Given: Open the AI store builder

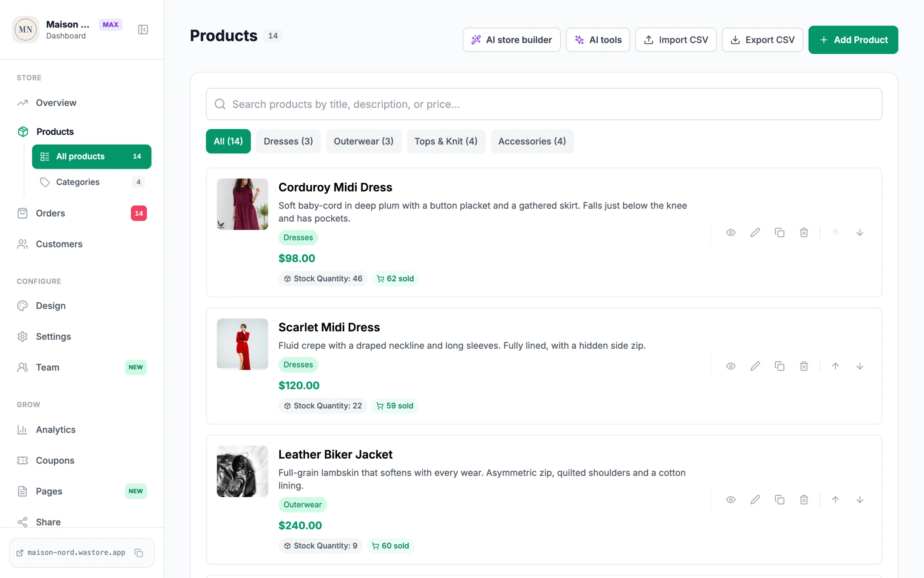Looking at the screenshot, I should point(511,40).
